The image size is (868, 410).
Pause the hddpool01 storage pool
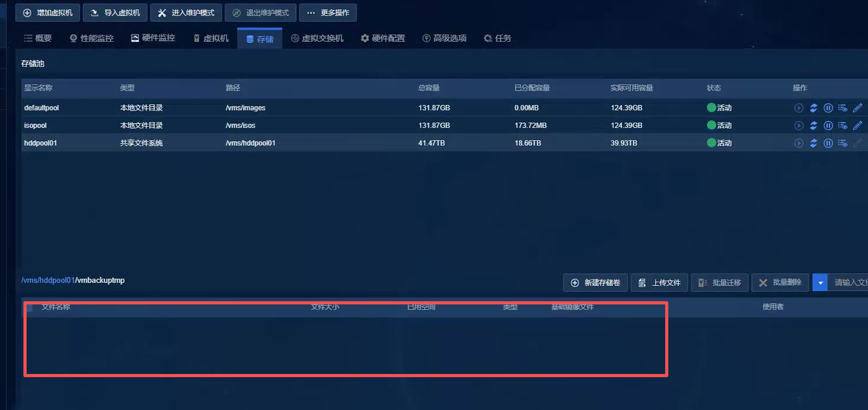pos(828,143)
